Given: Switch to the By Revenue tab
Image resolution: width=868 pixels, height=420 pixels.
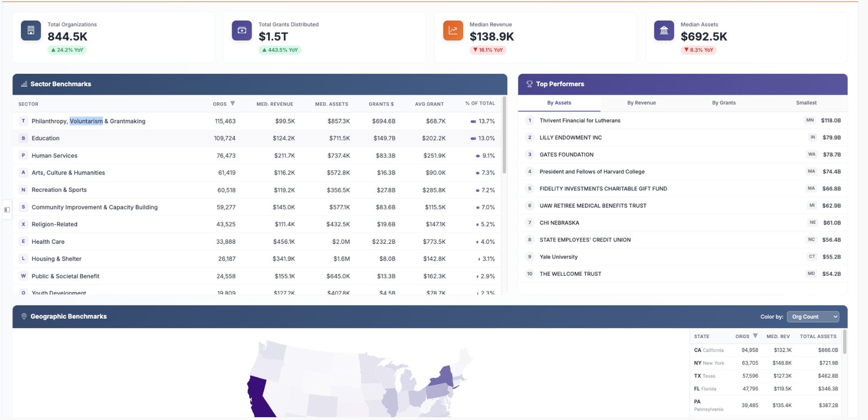Looking at the screenshot, I should [641, 103].
